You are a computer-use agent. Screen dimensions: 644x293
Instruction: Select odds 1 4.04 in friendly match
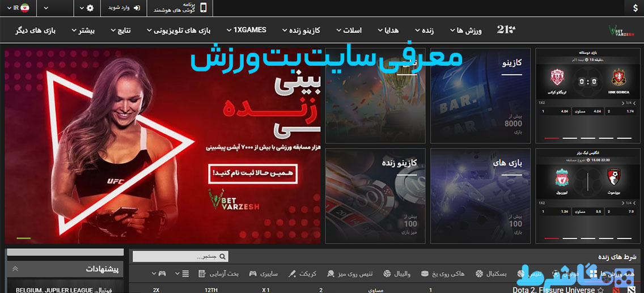[556, 111]
